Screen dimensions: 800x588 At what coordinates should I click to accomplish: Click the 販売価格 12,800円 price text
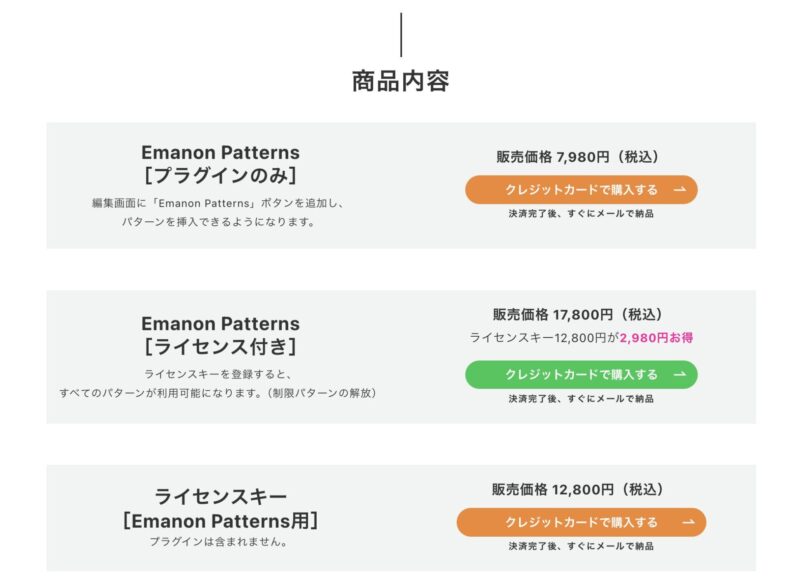point(578,486)
